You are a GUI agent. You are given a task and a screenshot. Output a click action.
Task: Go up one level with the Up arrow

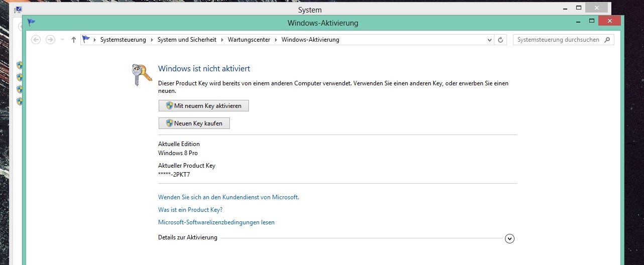74,40
